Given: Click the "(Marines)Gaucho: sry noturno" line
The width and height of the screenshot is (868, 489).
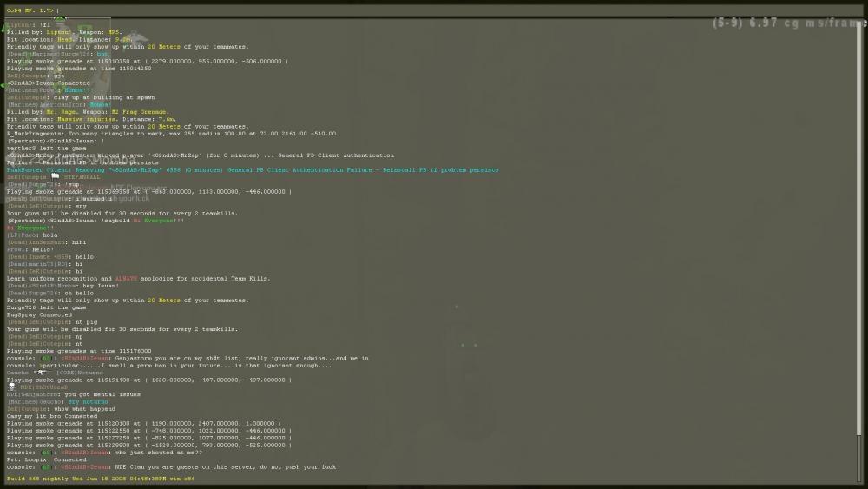Looking at the screenshot, I should [57, 401].
